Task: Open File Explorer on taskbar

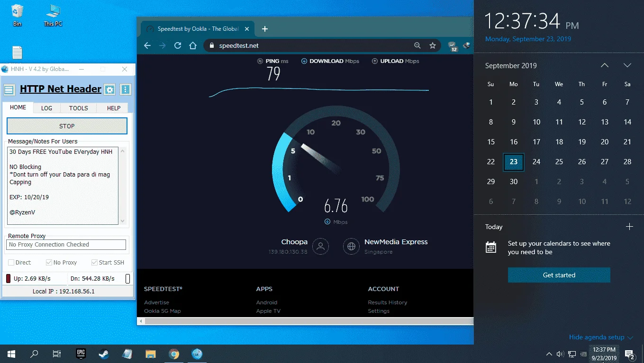Action: coord(150,354)
